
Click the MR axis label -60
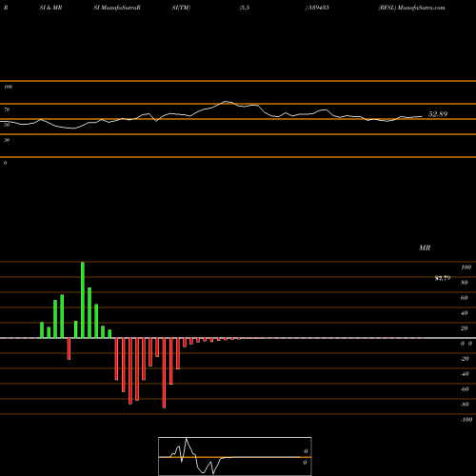pos(465,389)
